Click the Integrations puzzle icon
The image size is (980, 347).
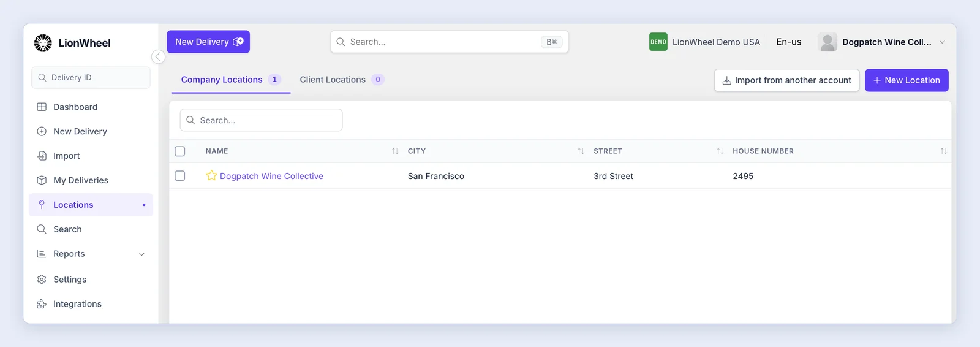[42, 304]
